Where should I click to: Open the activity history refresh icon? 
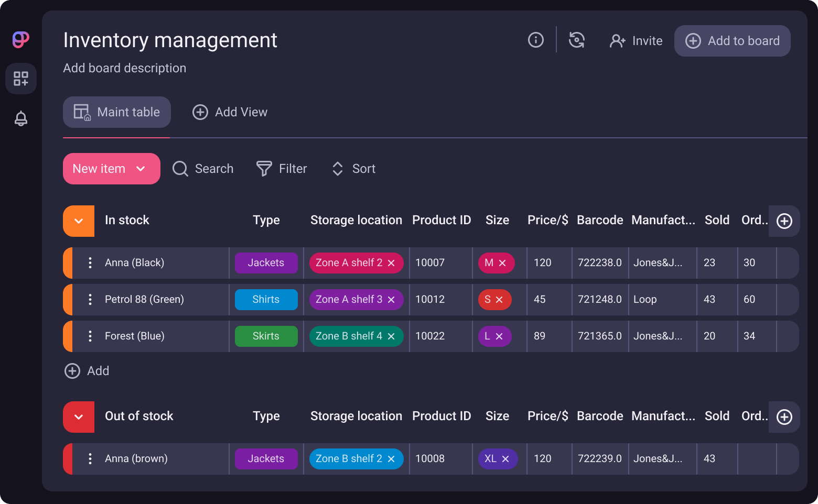click(x=576, y=40)
